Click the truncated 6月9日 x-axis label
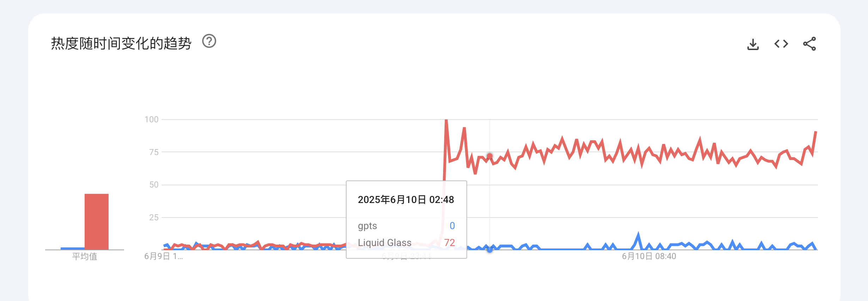868x301 pixels. click(163, 257)
